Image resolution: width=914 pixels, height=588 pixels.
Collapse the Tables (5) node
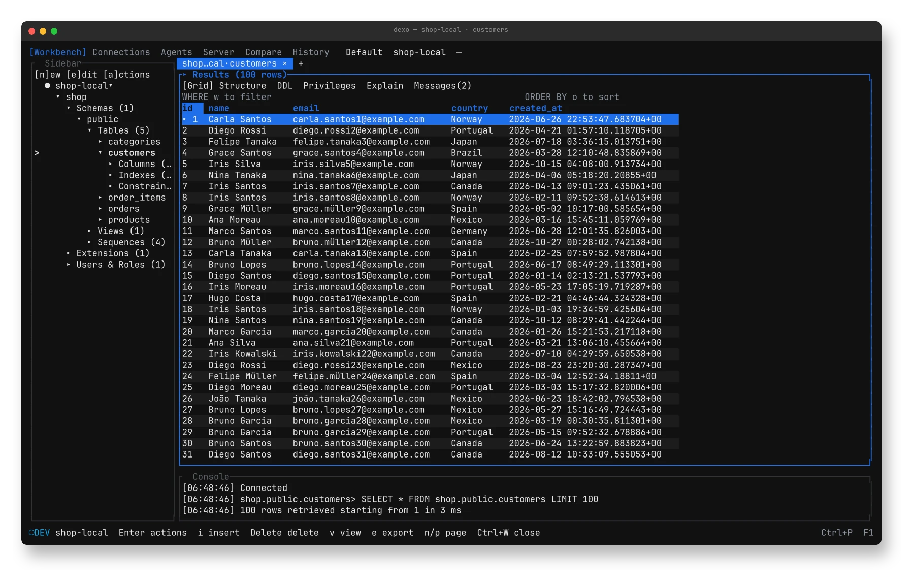pyautogui.click(x=89, y=130)
